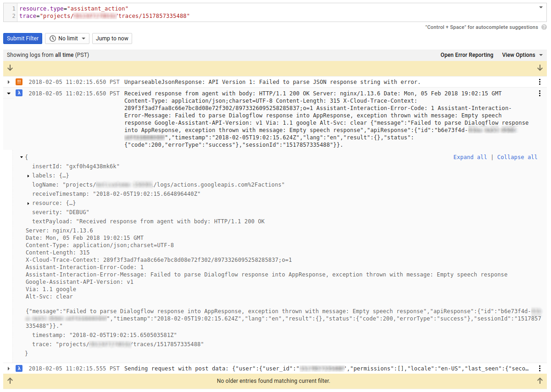Screen dimensions: 551x392
Task: Open the filter box dropdown arrow
Action: click(541, 8)
